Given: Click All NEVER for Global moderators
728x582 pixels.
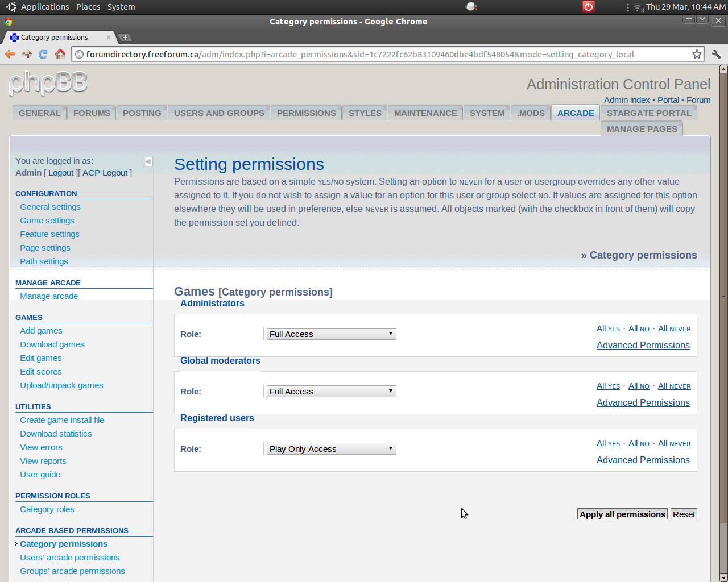Looking at the screenshot, I should click(x=675, y=386).
